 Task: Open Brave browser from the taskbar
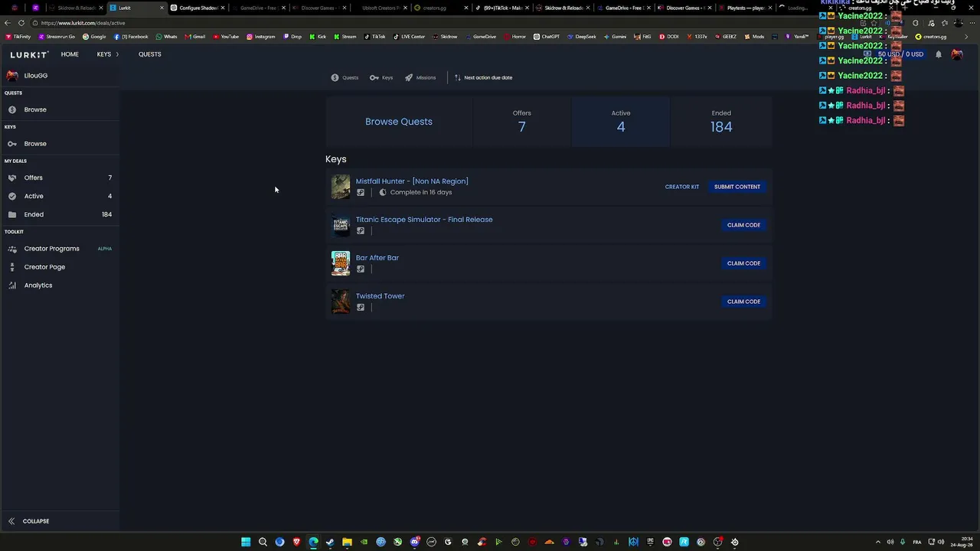pyautogui.click(x=296, y=542)
